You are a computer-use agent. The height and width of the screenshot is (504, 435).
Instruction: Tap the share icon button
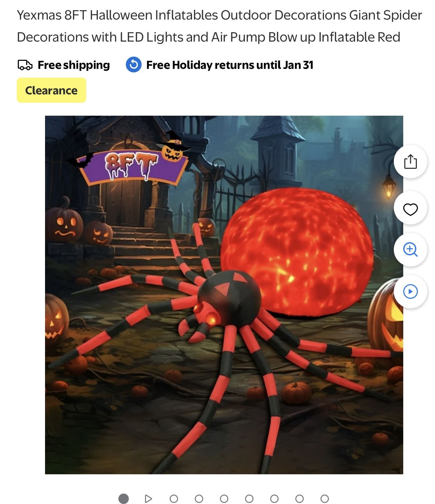[410, 161]
